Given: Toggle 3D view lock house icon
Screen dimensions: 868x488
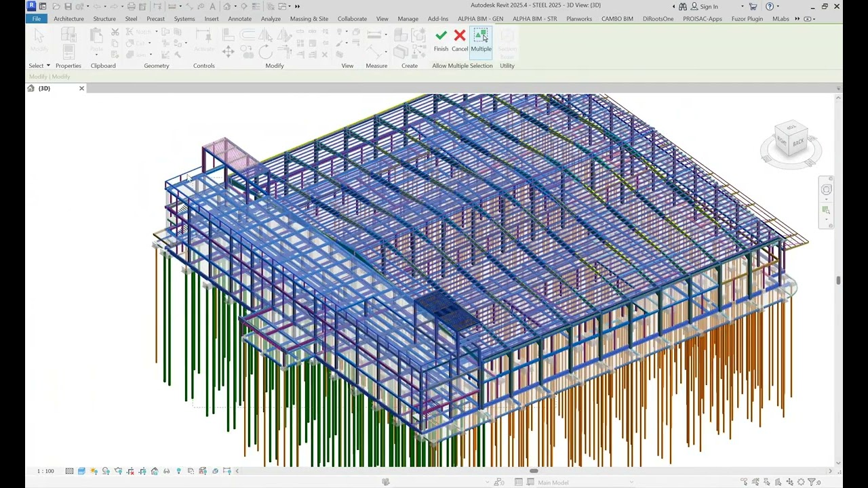Looking at the screenshot, I should click(155, 471).
